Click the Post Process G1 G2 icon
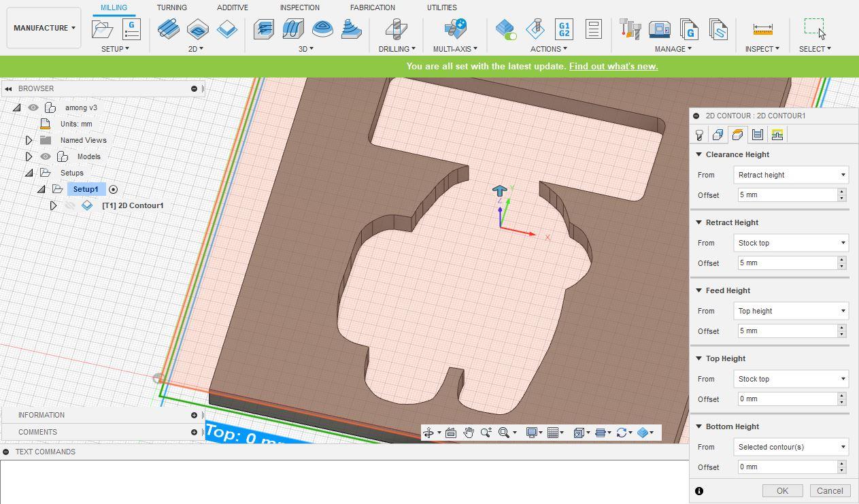 tap(564, 29)
